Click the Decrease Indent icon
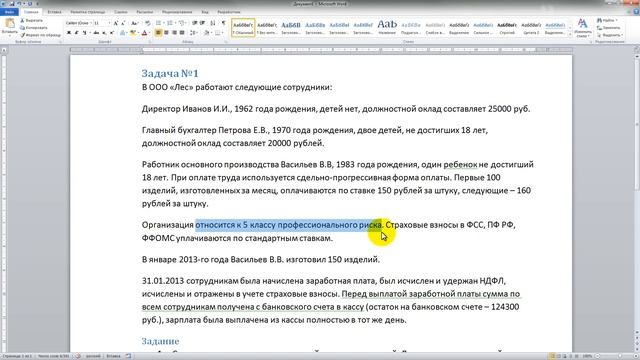 [195, 23]
